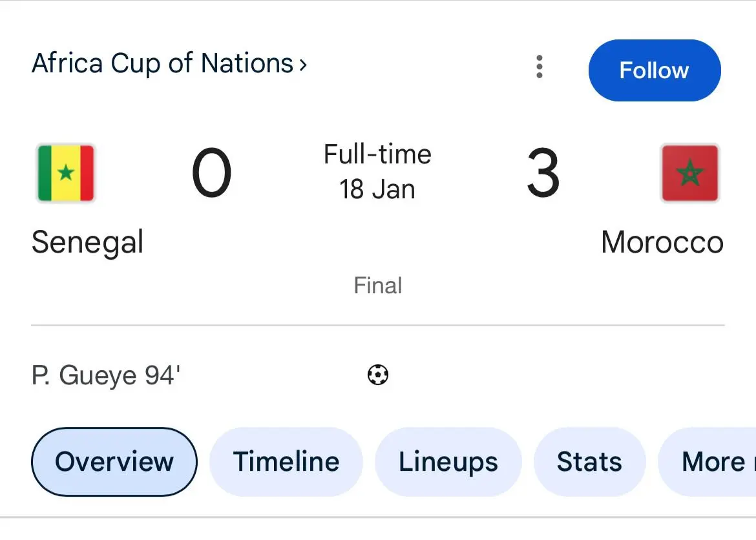Click the P. Gueye 94' goal entry

(x=106, y=375)
